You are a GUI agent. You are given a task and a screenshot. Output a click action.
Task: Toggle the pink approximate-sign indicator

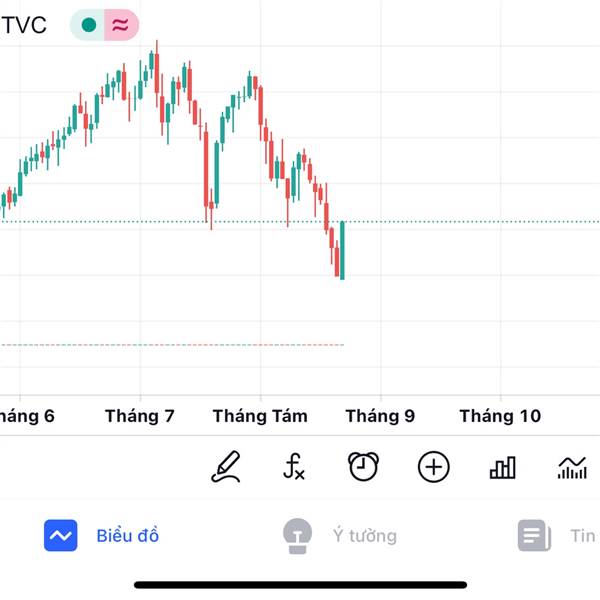(121, 25)
